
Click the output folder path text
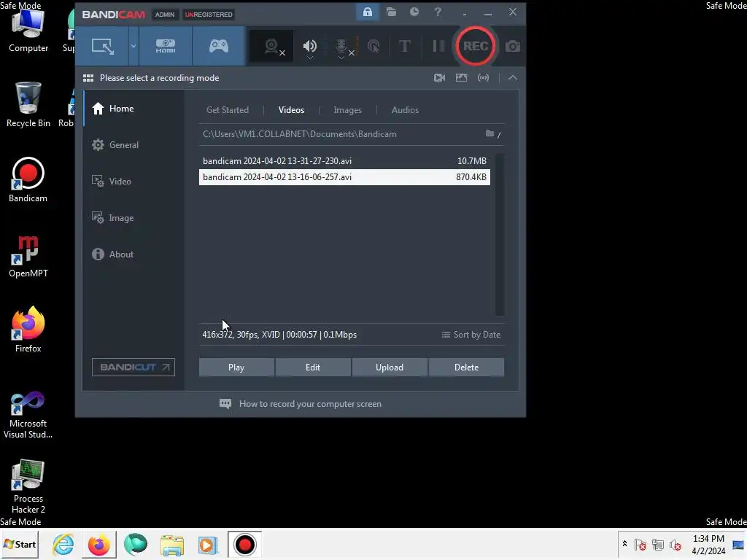click(300, 134)
